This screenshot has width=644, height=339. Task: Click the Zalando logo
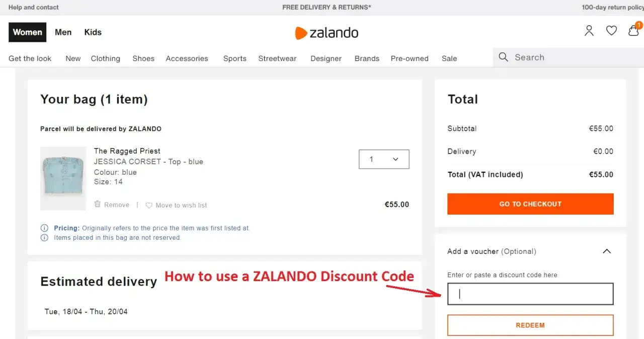point(326,32)
